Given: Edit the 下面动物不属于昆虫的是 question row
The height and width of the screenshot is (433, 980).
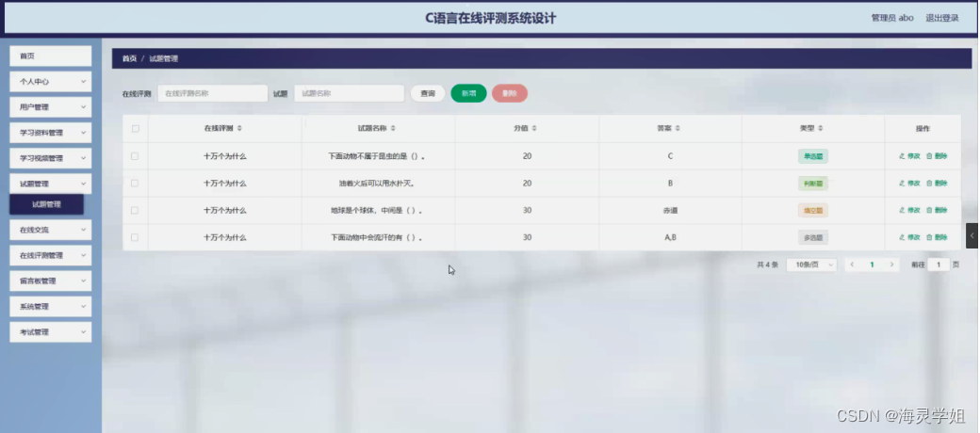Looking at the screenshot, I should tap(909, 156).
